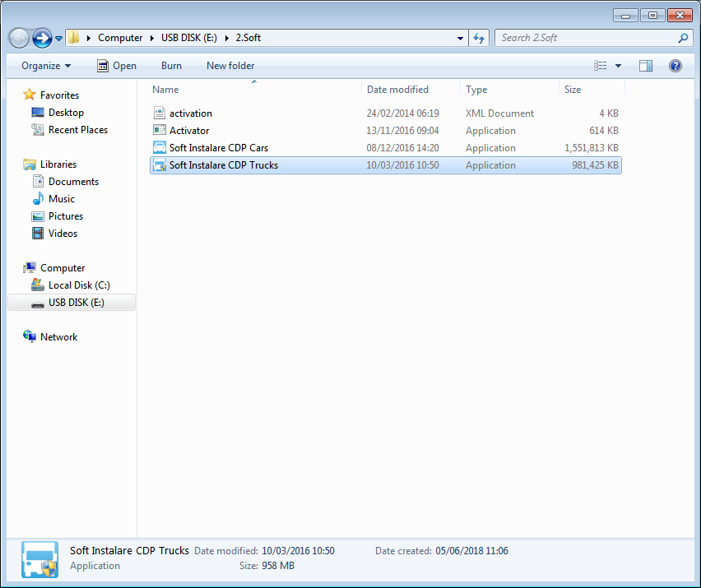Expand the arrow after USB DISK (E:) in address bar
Image resolution: width=701 pixels, height=588 pixels.
(x=226, y=38)
